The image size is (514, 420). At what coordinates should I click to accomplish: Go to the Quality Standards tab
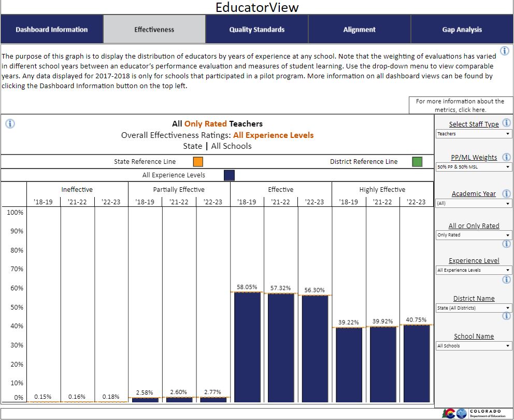[x=256, y=29]
